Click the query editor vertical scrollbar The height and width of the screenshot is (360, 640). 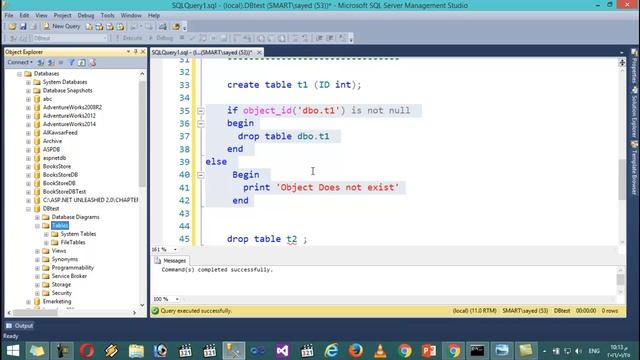(x=622, y=180)
